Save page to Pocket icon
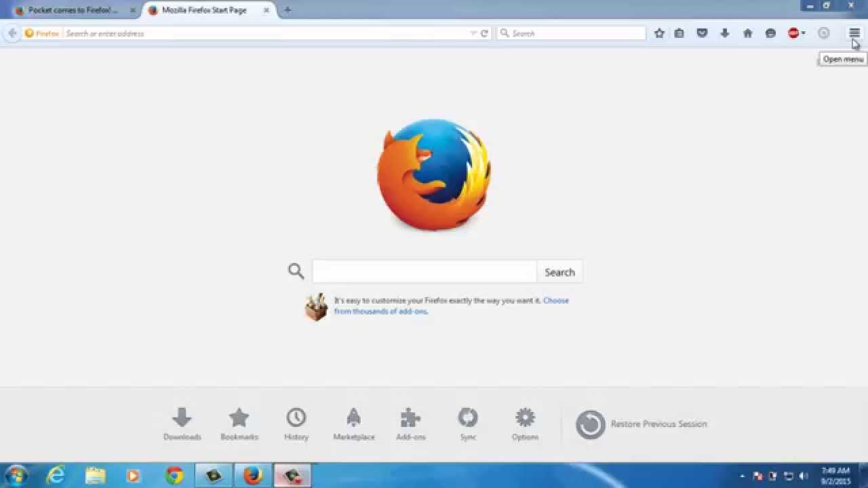This screenshot has width=868, height=488. (702, 33)
